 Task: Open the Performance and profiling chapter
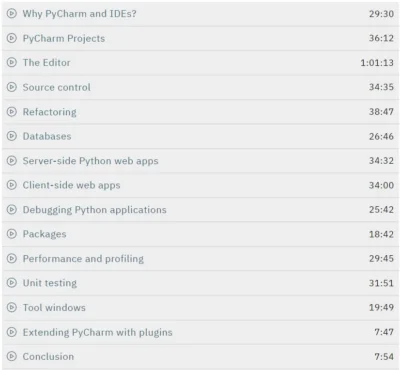(83, 259)
